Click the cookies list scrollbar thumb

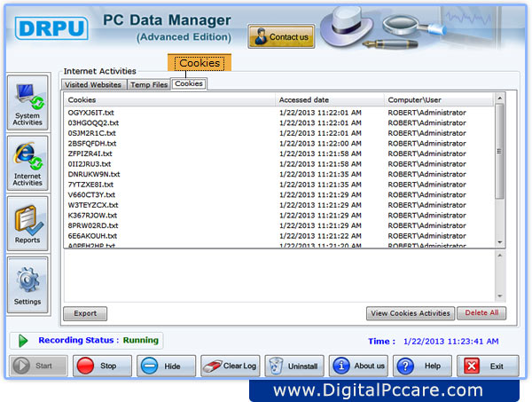pos(499,151)
